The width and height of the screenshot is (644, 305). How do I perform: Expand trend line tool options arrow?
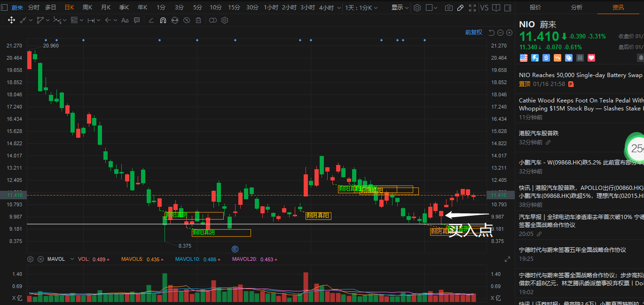pyautogui.click(x=31, y=20)
